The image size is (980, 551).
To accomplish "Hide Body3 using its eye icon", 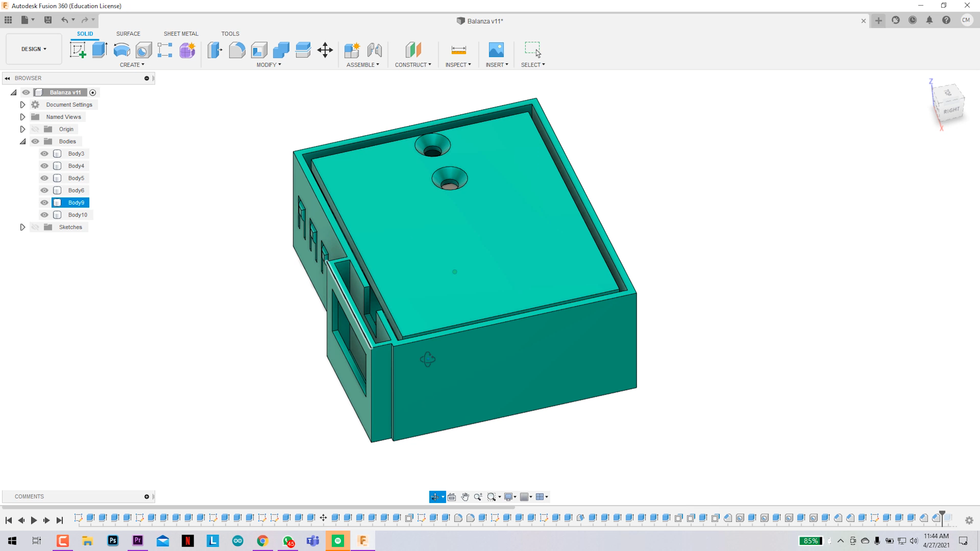I will tap(44, 154).
